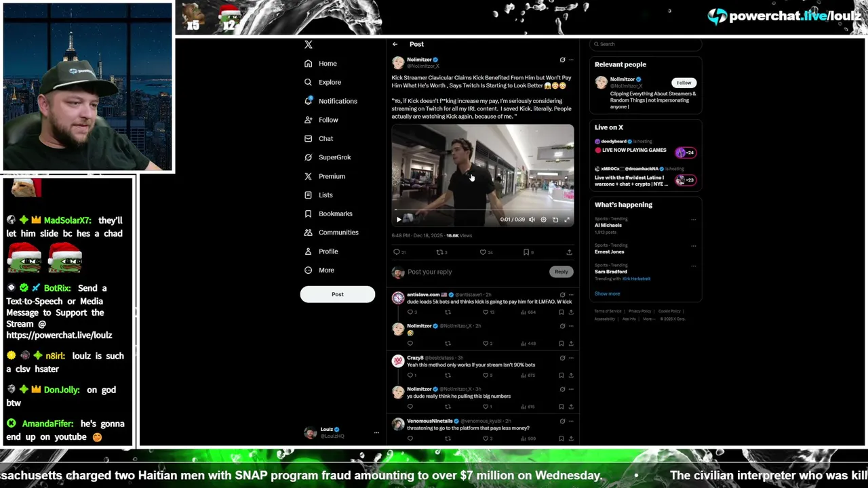This screenshot has width=868, height=488.
Task: Open the Follow sidebar item
Action: (321, 120)
